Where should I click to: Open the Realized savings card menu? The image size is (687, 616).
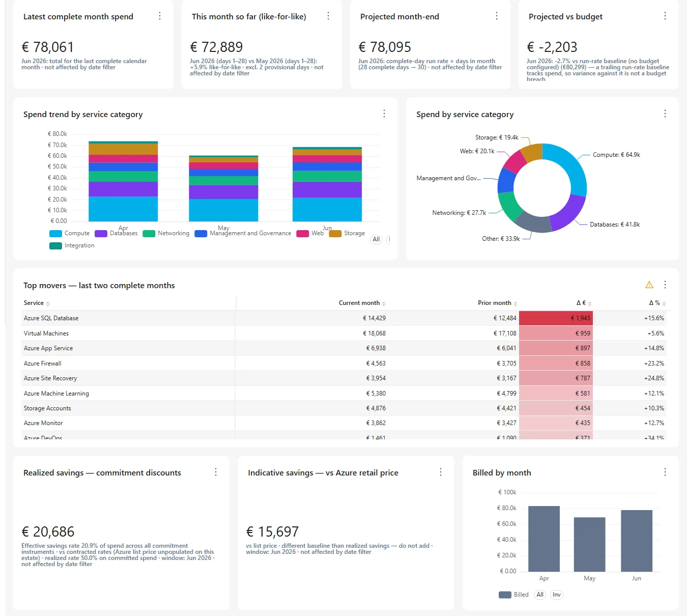216,472
